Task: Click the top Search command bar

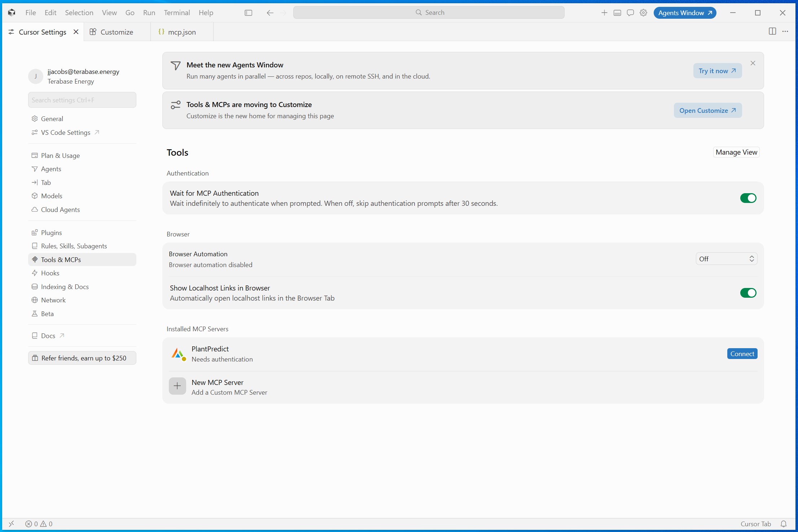Action: point(429,13)
